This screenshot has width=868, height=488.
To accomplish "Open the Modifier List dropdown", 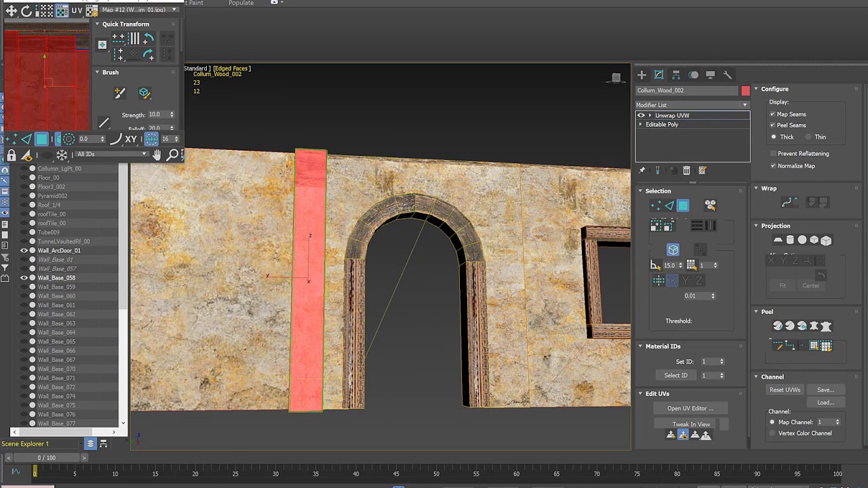I will 692,105.
